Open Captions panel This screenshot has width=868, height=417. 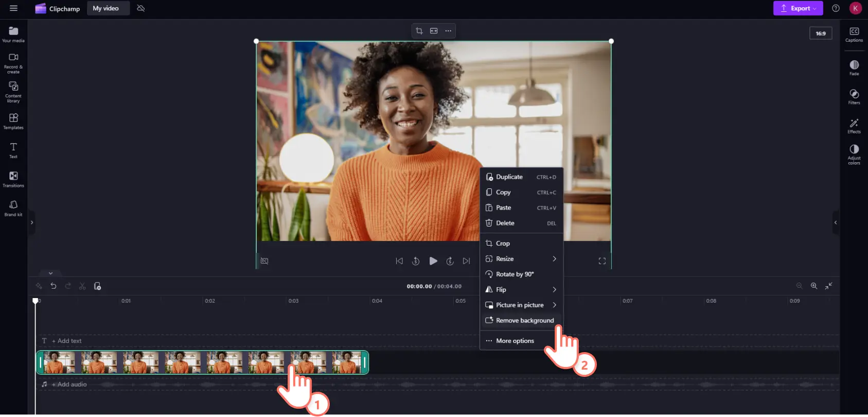point(854,34)
